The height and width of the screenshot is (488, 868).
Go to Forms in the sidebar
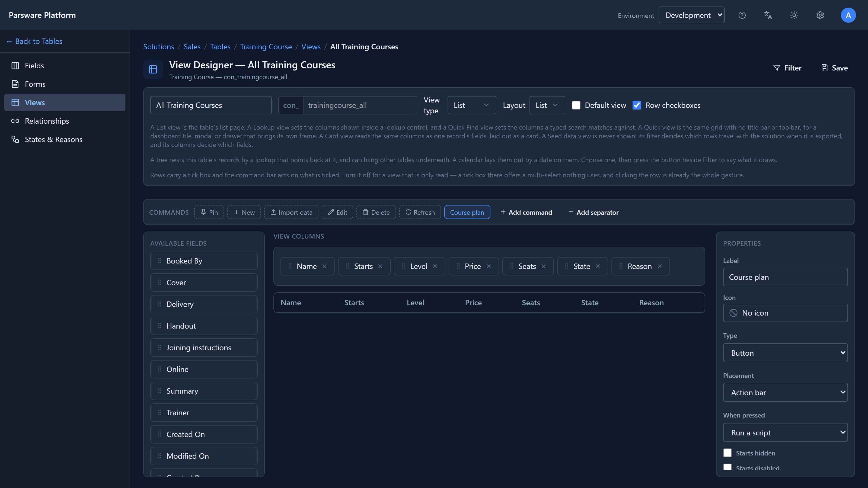tap(65, 84)
